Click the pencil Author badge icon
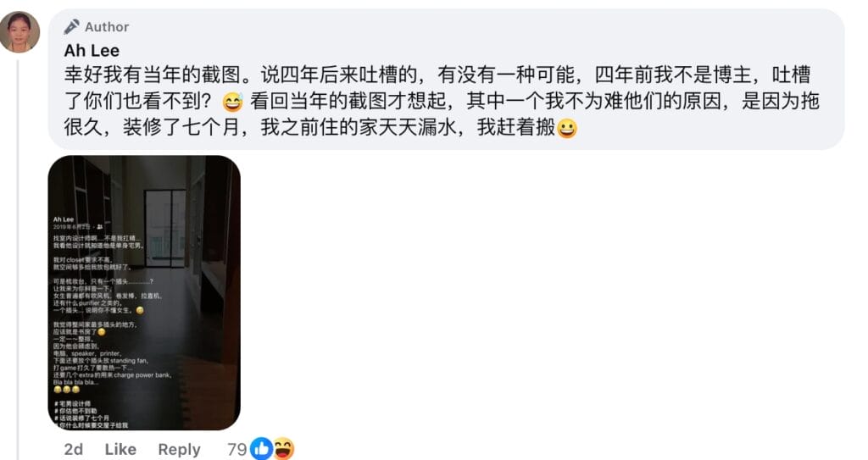 [71, 26]
